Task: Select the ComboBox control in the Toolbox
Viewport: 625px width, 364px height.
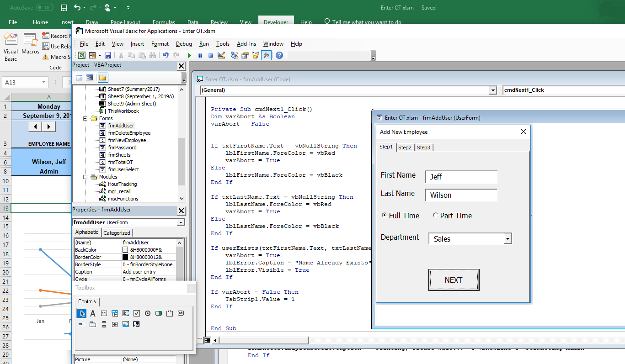Action: click(115, 313)
